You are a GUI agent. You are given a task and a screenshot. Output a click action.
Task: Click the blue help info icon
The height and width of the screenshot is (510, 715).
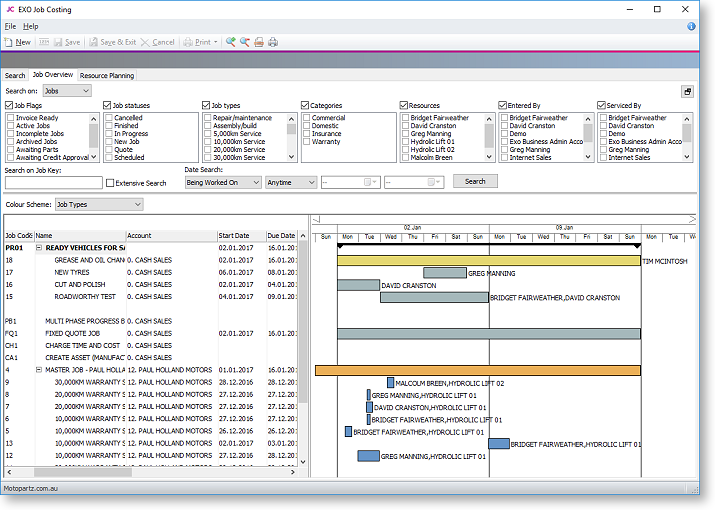(691, 26)
